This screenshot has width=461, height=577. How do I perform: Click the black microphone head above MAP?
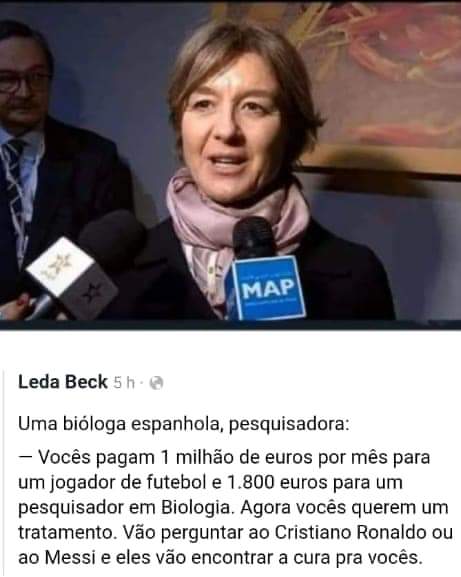[x=254, y=238]
